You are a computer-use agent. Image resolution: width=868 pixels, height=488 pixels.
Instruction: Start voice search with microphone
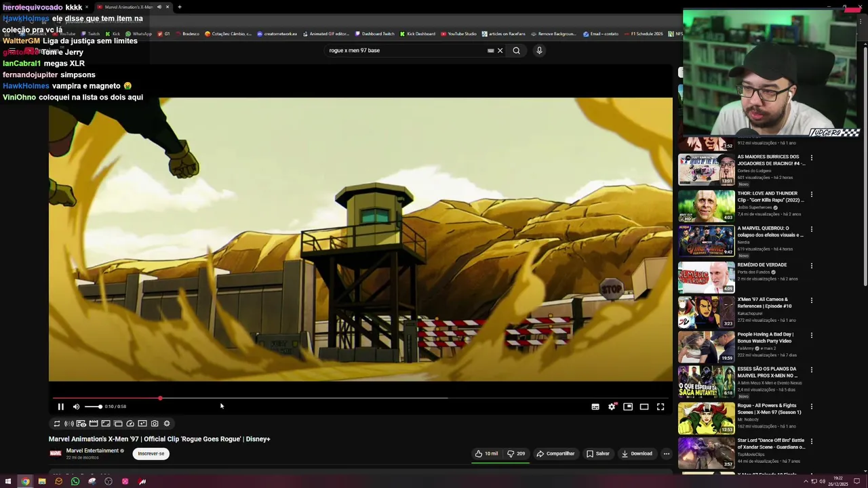click(539, 50)
